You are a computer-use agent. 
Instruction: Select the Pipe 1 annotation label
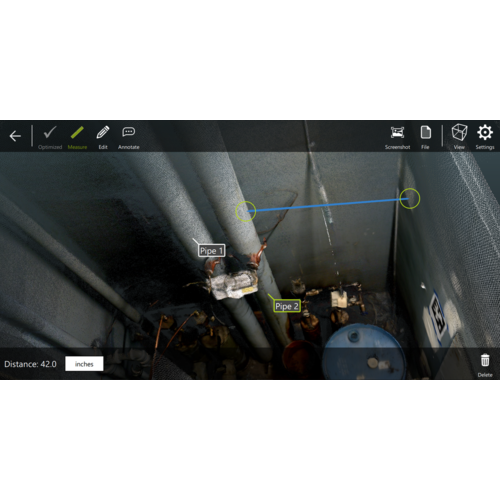(211, 251)
